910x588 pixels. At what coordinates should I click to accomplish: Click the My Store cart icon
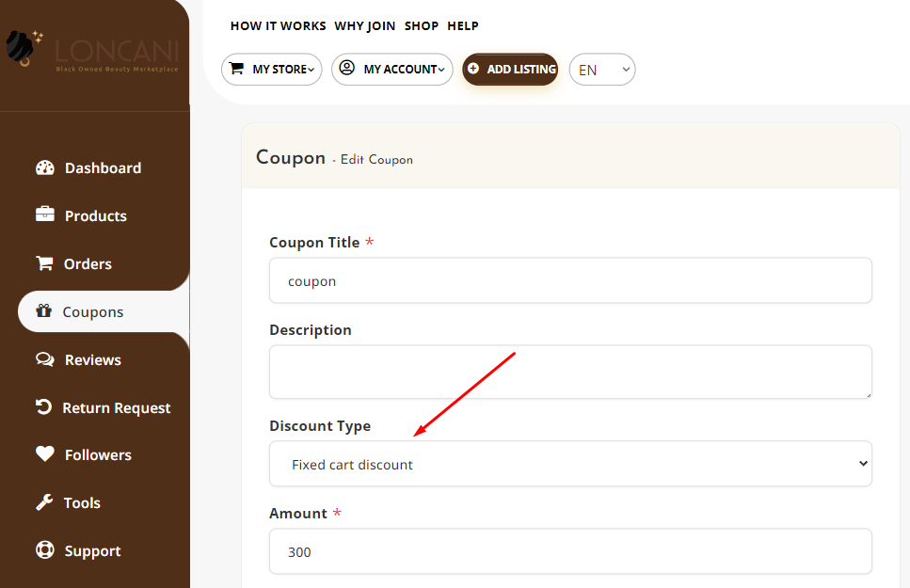(236, 69)
